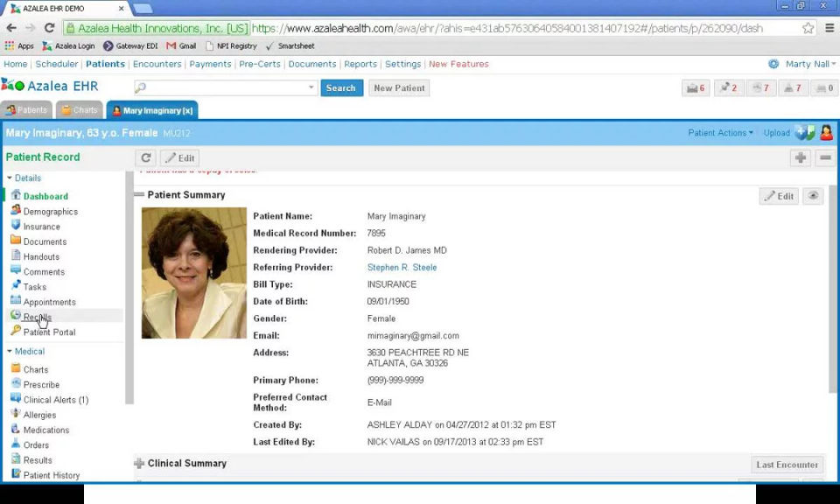Open New Features in top menu

pyautogui.click(x=458, y=64)
